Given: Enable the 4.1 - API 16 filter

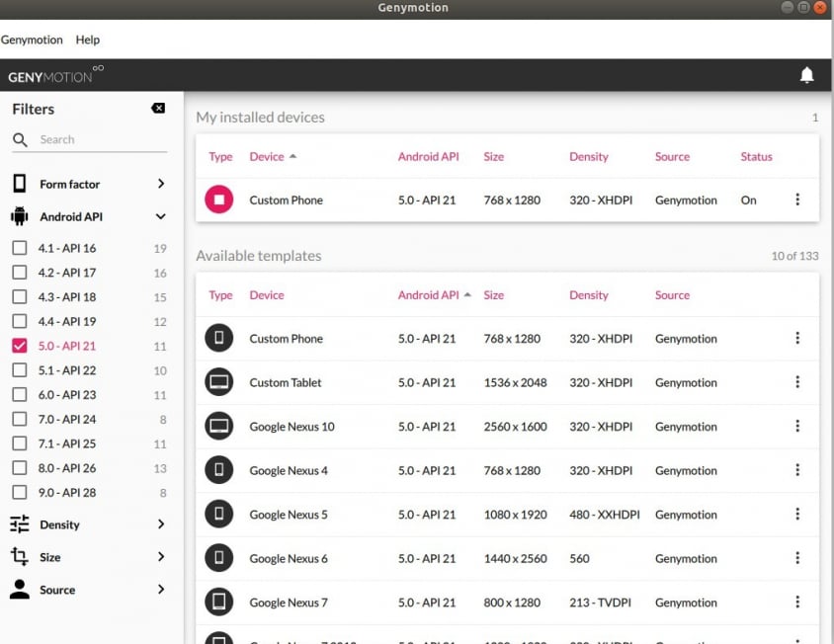Looking at the screenshot, I should point(20,248).
